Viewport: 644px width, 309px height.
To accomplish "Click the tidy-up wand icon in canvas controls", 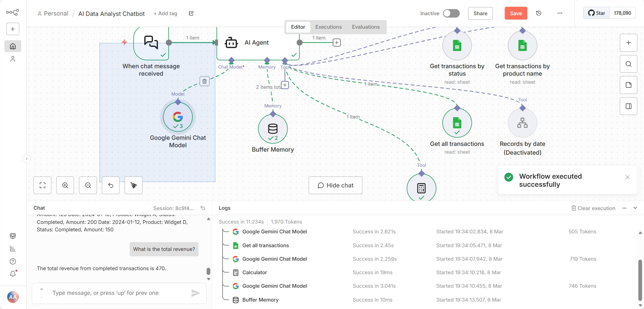I will 133,185.
